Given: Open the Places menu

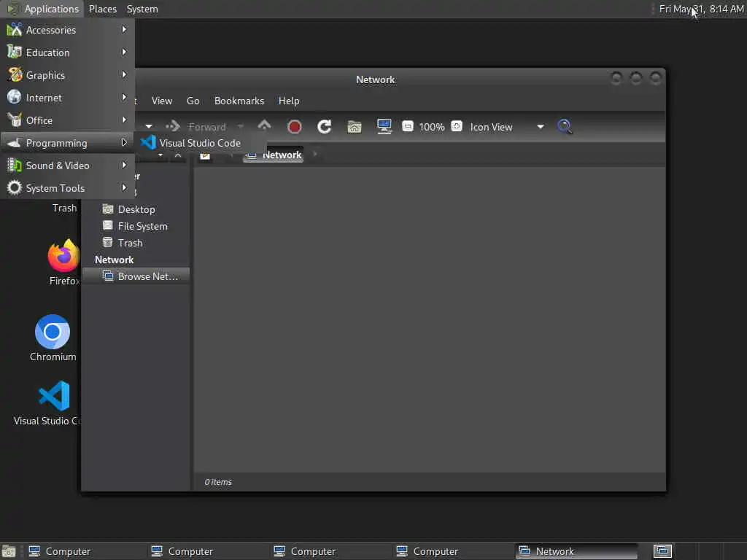Looking at the screenshot, I should (102, 9).
